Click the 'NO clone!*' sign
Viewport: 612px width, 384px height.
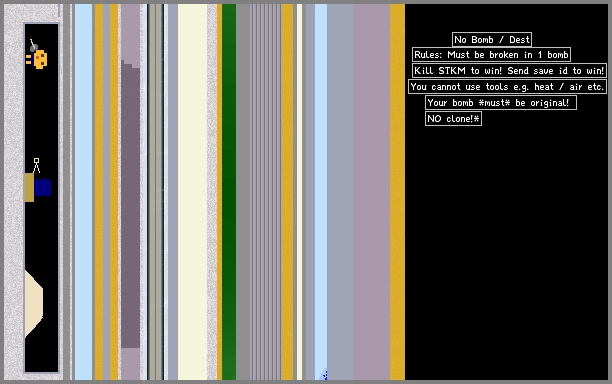(453, 119)
